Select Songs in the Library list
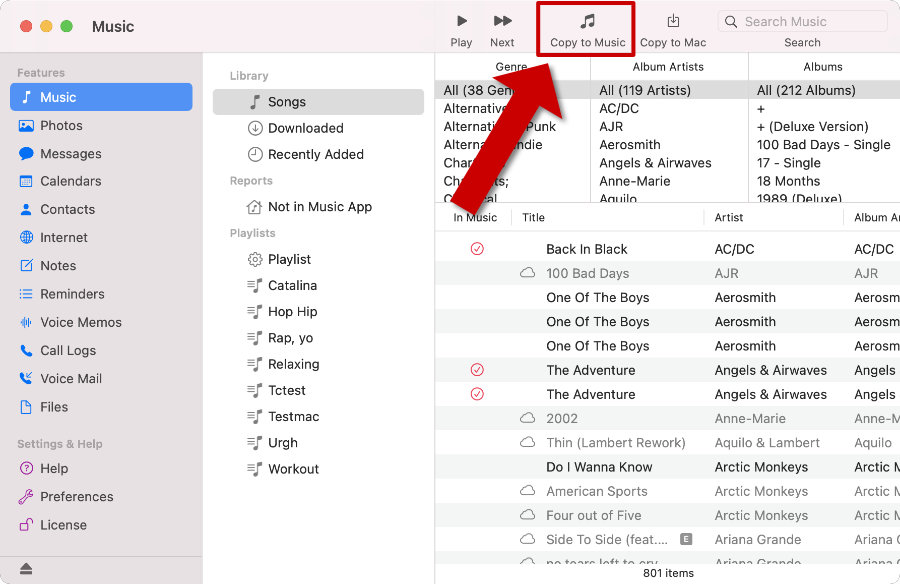 coord(318,102)
